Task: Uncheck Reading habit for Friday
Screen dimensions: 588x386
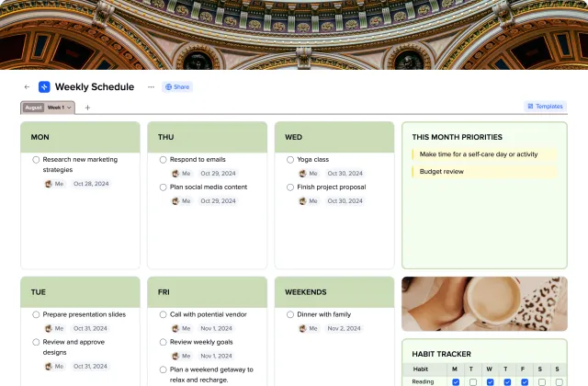Action: click(525, 382)
